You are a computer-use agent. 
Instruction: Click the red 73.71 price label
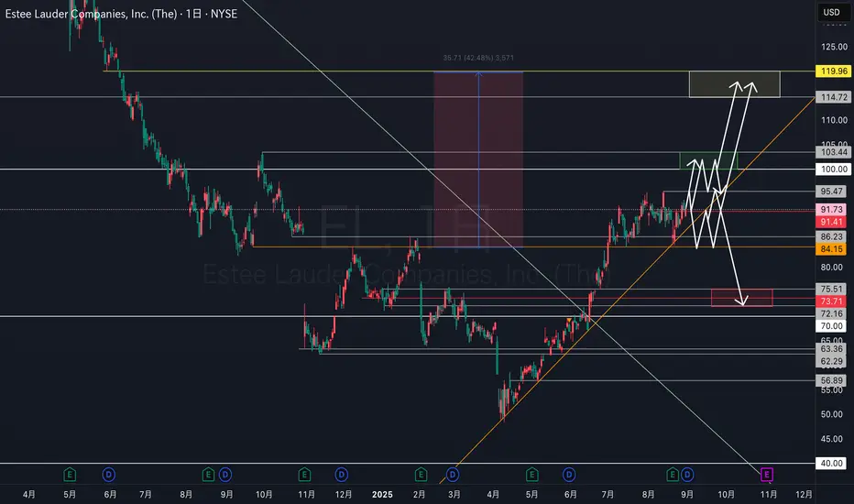(831, 301)
